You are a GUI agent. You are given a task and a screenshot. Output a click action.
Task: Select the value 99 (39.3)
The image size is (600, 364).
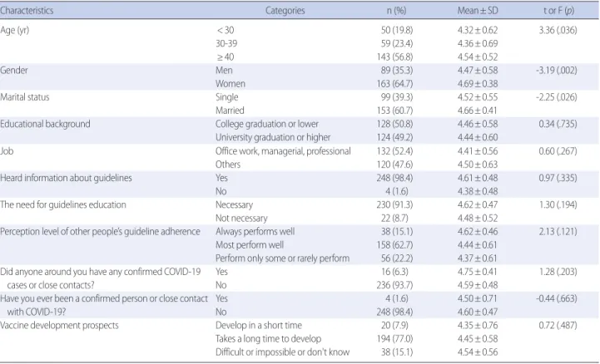(x=397, y=97)
